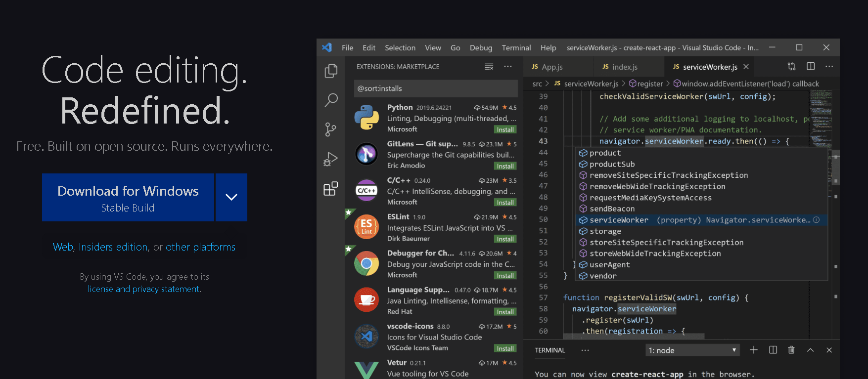
Task: Click the clear extensions list icon
Action: (489, 67)
